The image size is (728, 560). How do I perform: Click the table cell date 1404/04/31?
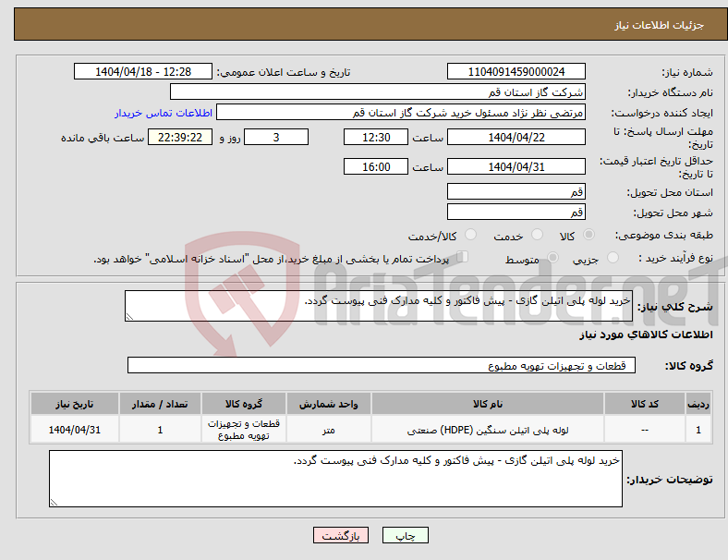point(74,430)
